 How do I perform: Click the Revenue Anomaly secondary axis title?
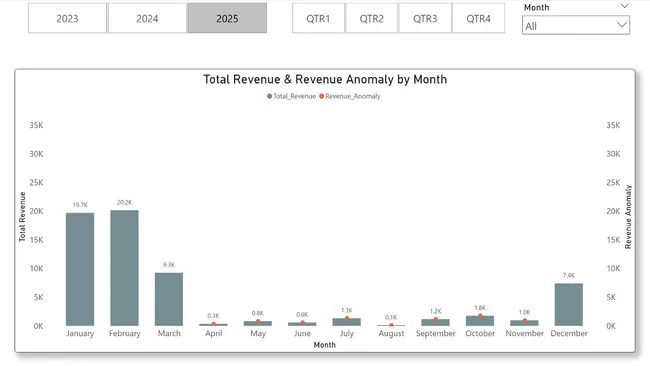(628, 217)
